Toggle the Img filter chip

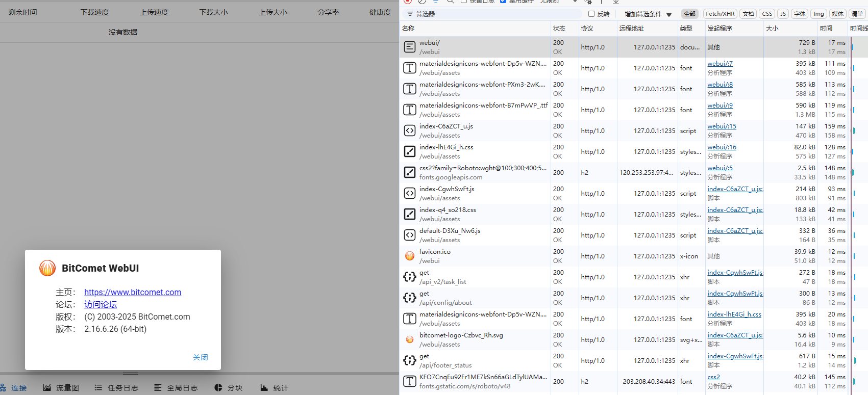point(819,14)
